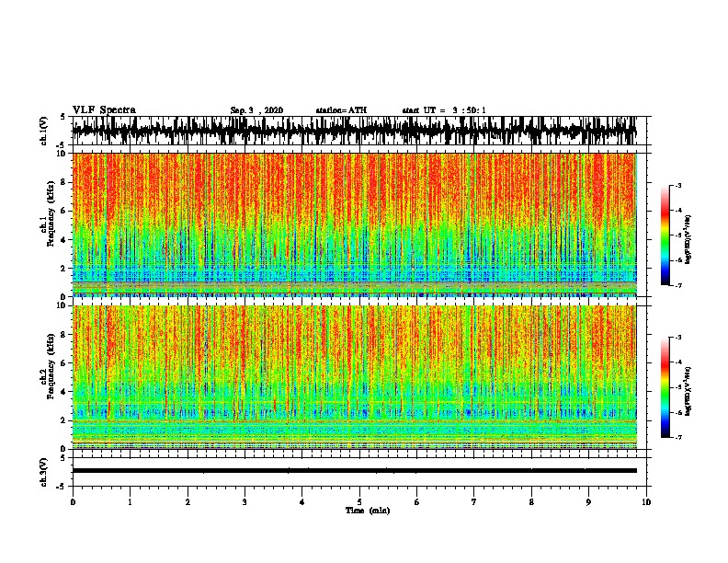Click the ch.2 spectrogram color scale bar
The height and width of the screenshot is (563, 728).
tap(665, 387)
